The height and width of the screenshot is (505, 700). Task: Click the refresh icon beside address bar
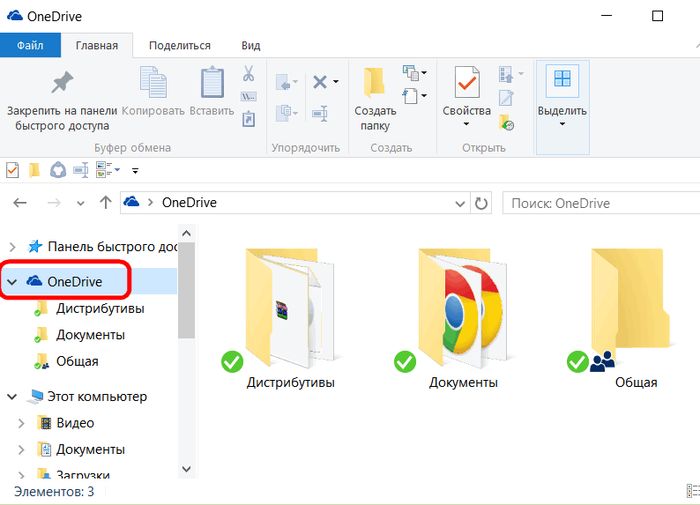[x=482, y=203]
